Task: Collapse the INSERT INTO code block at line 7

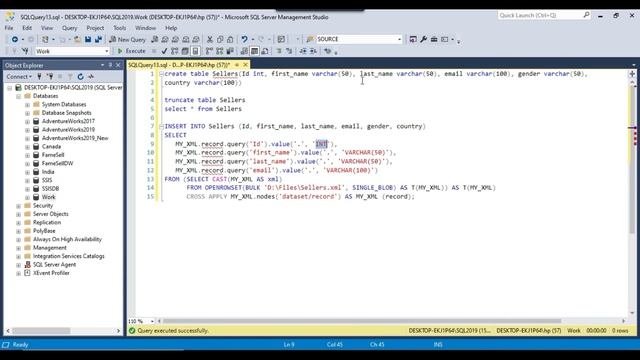Action: (161, 126)
